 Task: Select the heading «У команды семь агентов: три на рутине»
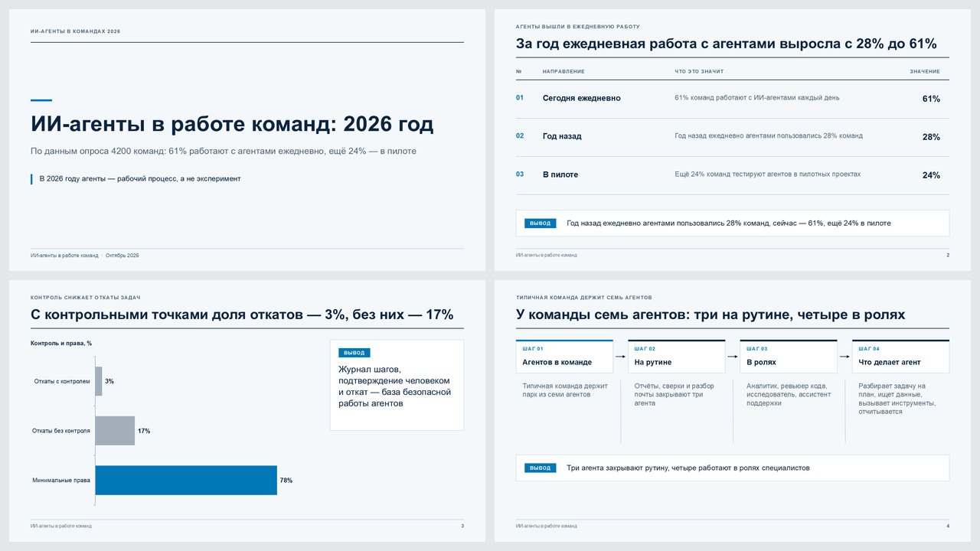[710, 315]
